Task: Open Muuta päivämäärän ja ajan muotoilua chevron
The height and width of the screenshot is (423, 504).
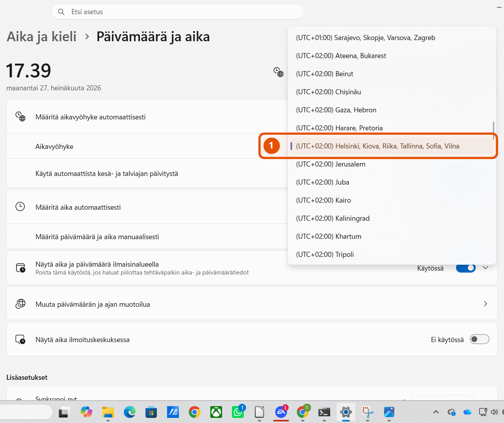Action: click(x=486, y=304)
